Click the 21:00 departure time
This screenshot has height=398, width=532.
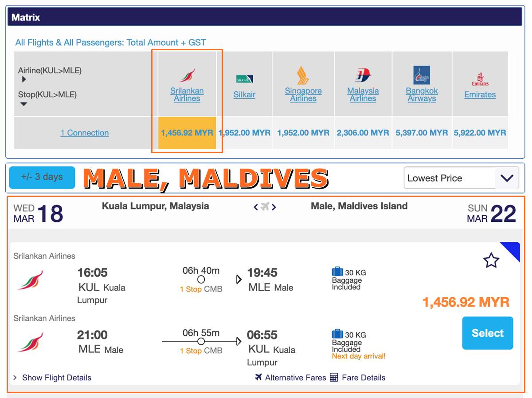click(93, 335)
